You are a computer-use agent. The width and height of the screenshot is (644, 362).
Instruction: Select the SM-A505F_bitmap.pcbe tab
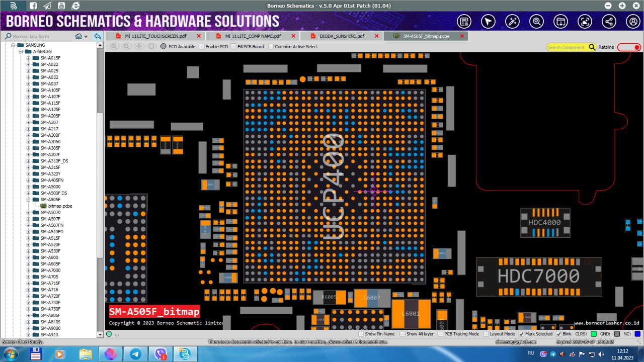click(426, 36)
